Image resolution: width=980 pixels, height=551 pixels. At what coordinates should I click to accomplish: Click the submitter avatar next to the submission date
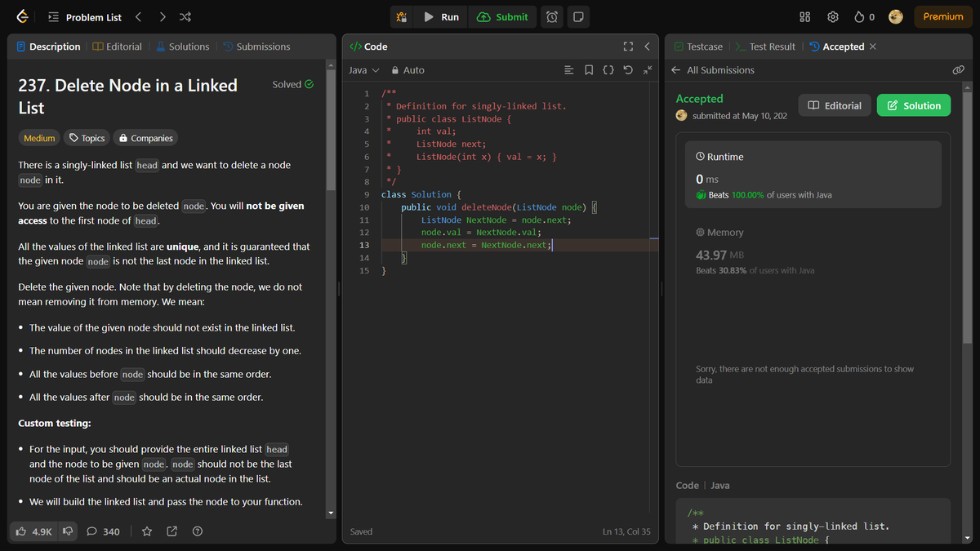(682, 116)
